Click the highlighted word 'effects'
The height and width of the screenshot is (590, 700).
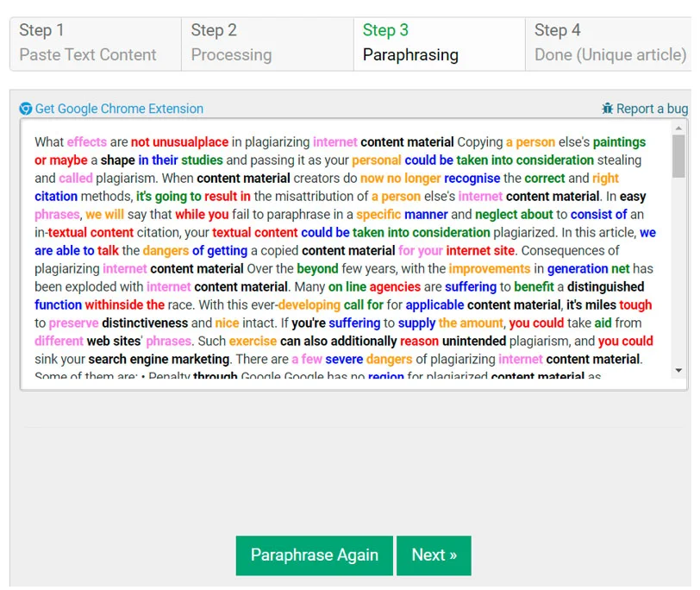tap(86, 141)
